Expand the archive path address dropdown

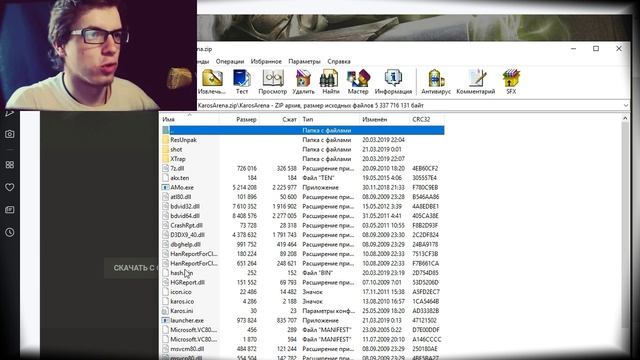click(x=626, y=105)
